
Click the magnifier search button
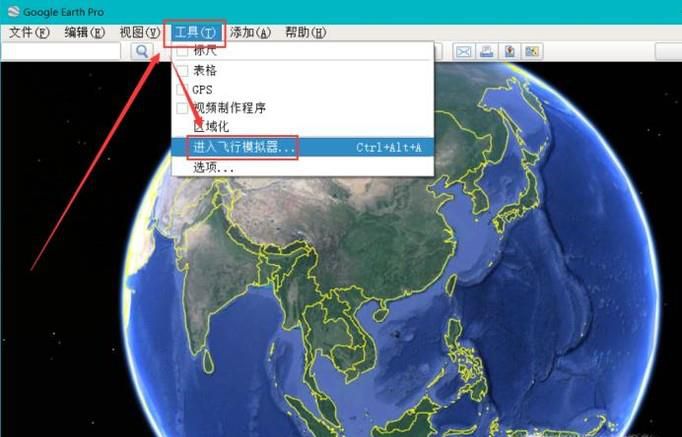tap(142, 51)
